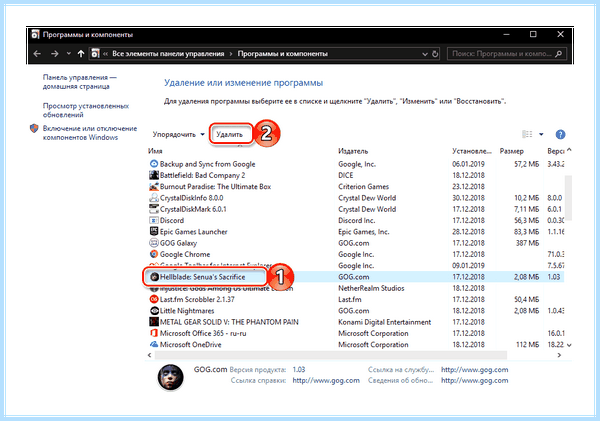Open the Упорядочить dropdown menu
Viewport: 600px width, 421px height.
[x=179, y=134]
